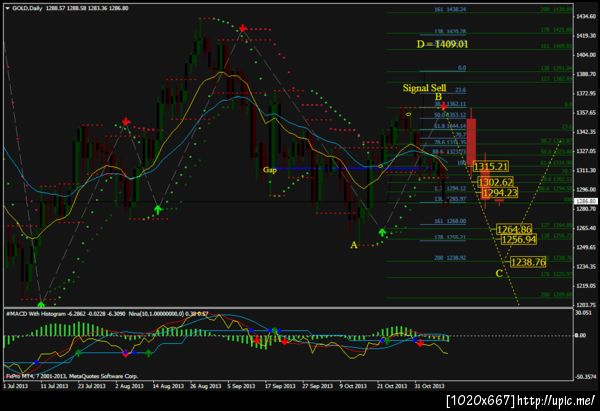Click the Fibonacci '161 1268.00' level label
Viewport: 600px width, 411px height.
450,221
